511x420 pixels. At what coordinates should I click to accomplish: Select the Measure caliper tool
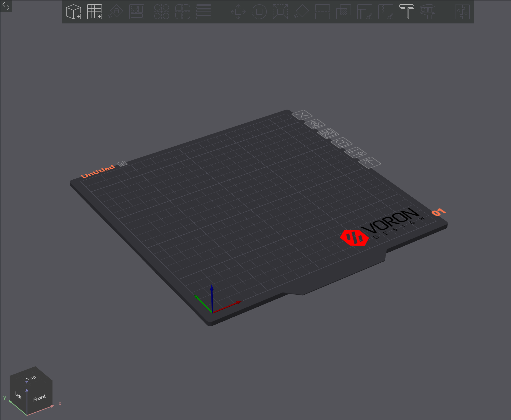coord(428,12)
